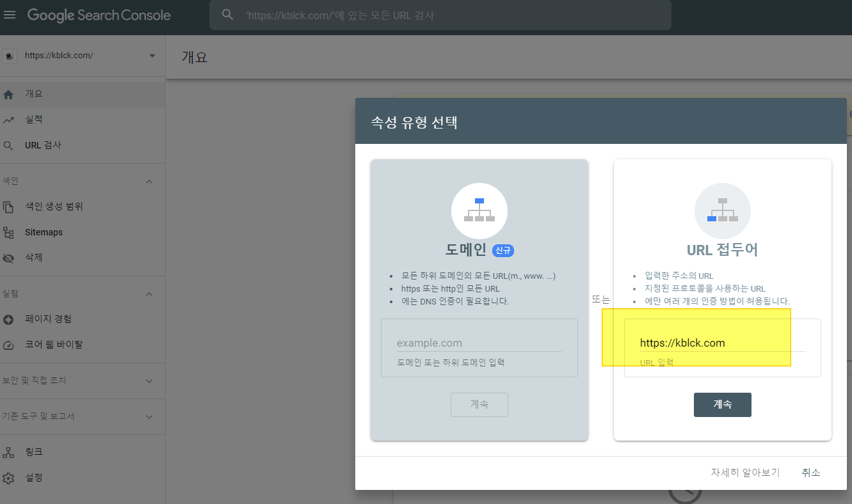Click the example.com domain input field

point(479,343)
